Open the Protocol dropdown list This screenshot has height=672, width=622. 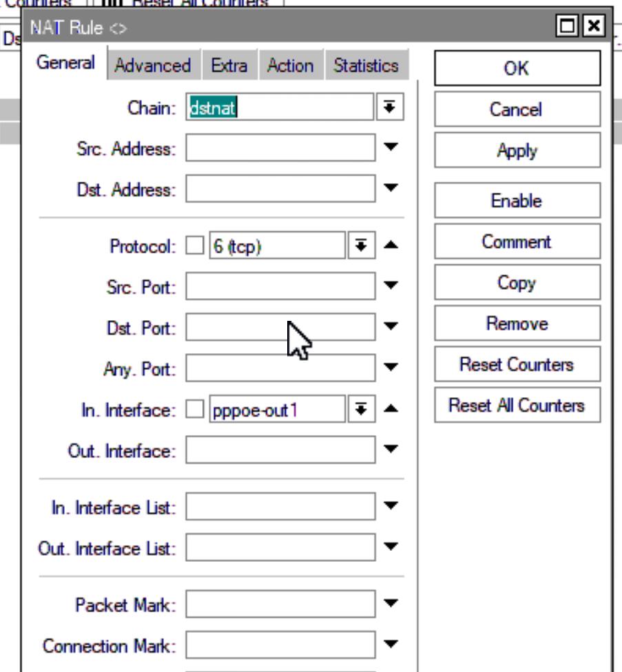point(362,245)
